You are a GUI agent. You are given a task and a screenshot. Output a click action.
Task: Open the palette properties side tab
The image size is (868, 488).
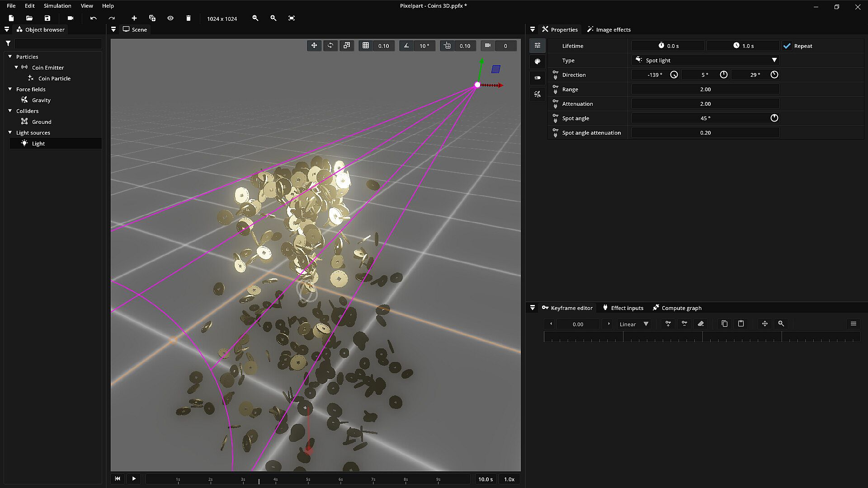(538, 61)
